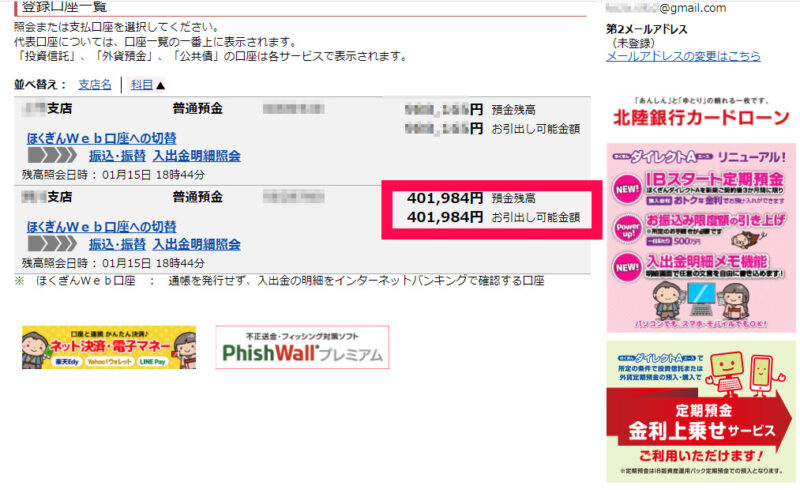
Task: Click 振込・振替 for the first account
Action: pyautogui.click(x=117, y=156)
